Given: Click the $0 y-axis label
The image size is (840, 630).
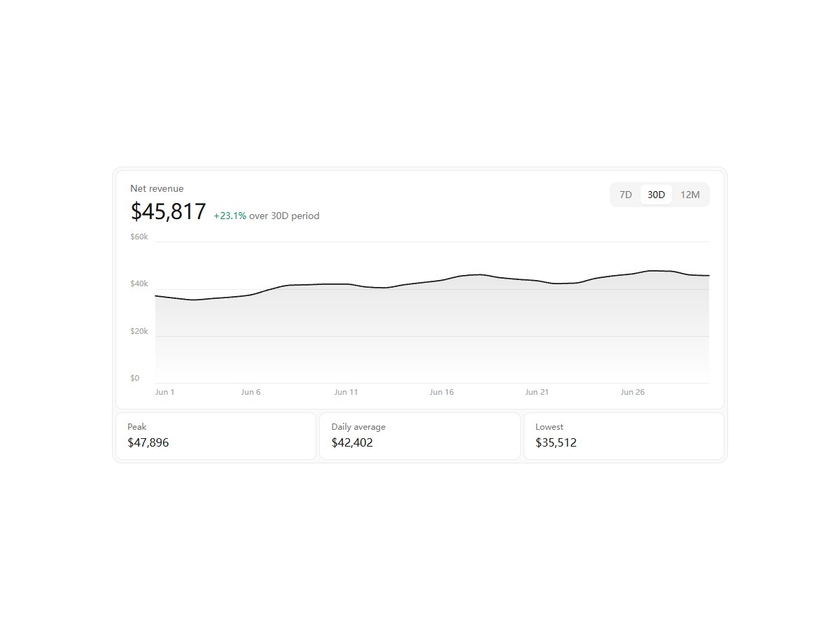Looking at the screenshot, I should click(135, 378).
